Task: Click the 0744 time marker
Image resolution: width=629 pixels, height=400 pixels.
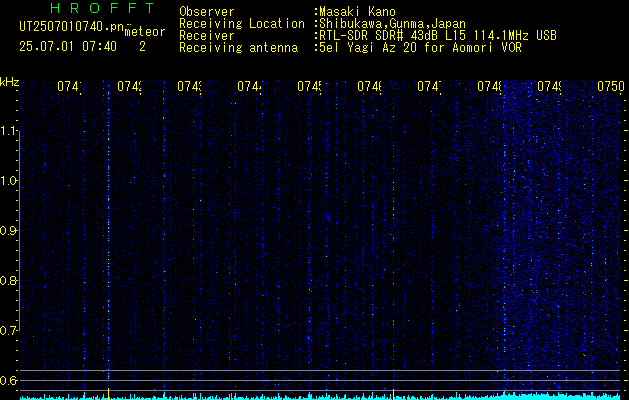Action: tap(250, 86)
